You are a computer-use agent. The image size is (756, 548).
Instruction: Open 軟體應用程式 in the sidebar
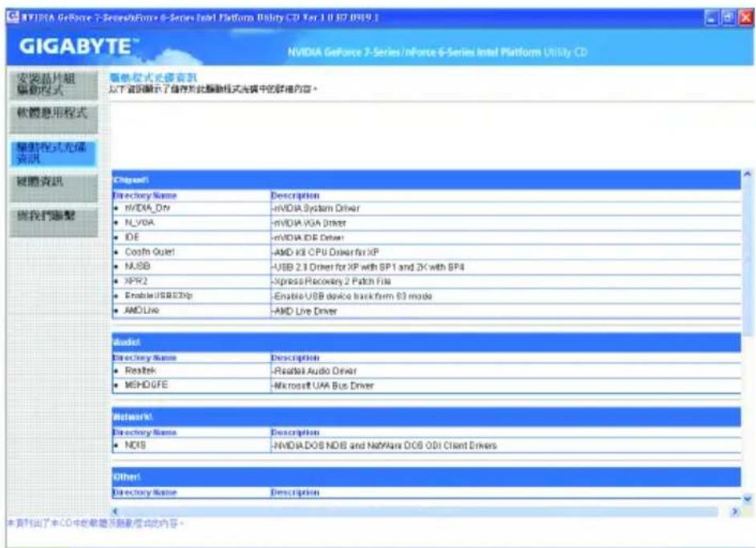point(54,119)
